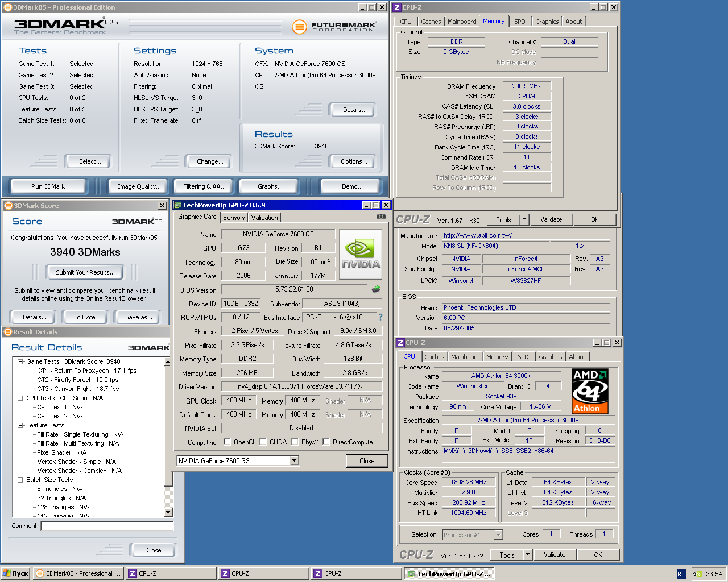Image resolution: width=728 pixels, height=582 pixels.
Task: Open About tab in CPU-Z processor window
Action: [577, 357]
